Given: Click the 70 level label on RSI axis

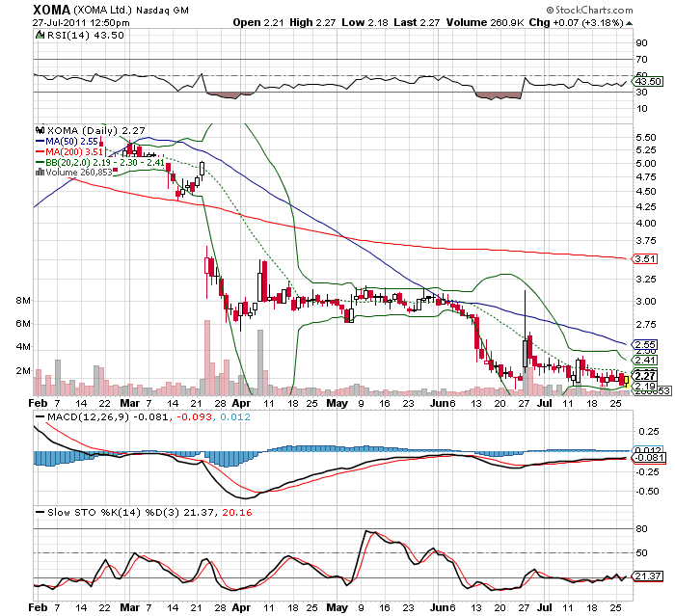Looking at the screenshot, I should [641, 59].
